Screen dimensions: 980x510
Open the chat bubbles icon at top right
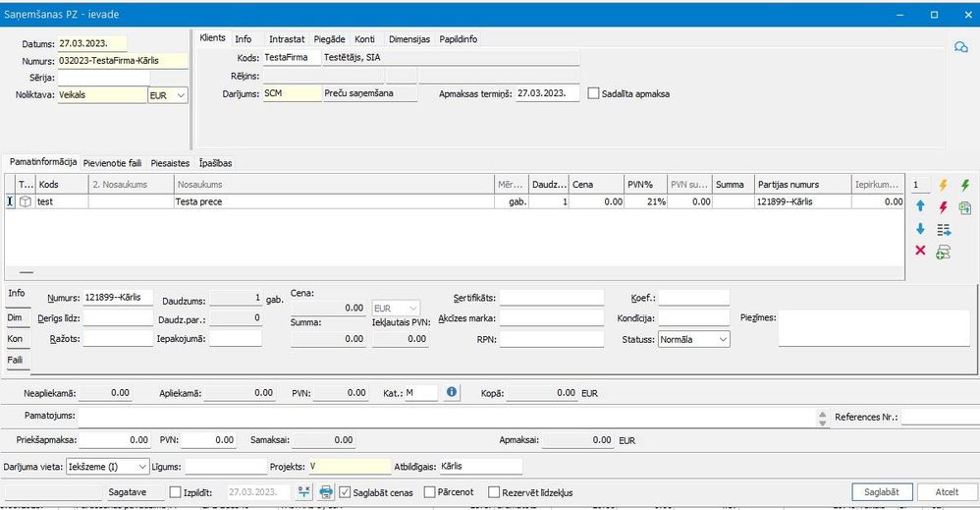coord(960,47)
